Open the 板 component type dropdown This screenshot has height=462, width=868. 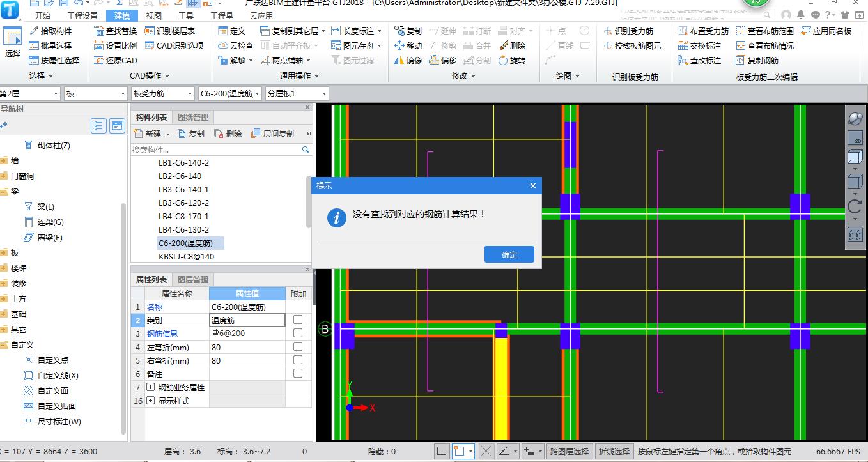pyautogui.click(x=96, y=93)
